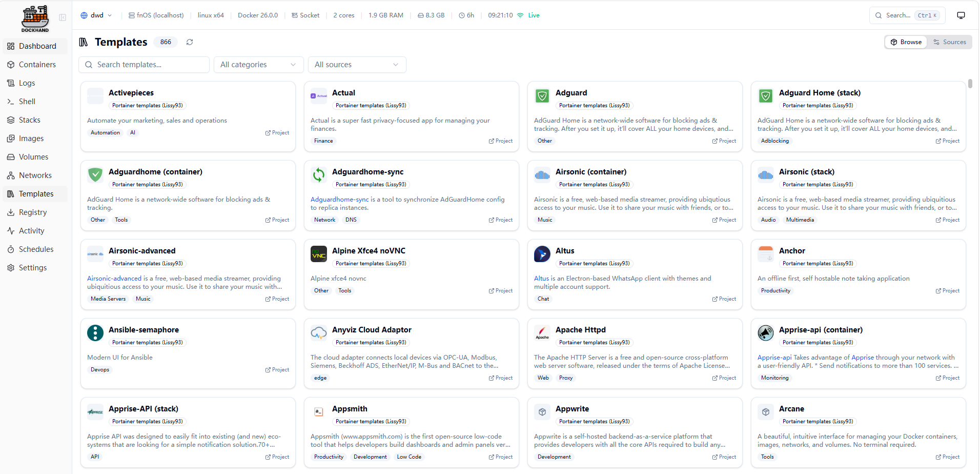This screenshot has height=474, width=980.
Task: Open Volumes in sidebar
Action: coord(35,157)
